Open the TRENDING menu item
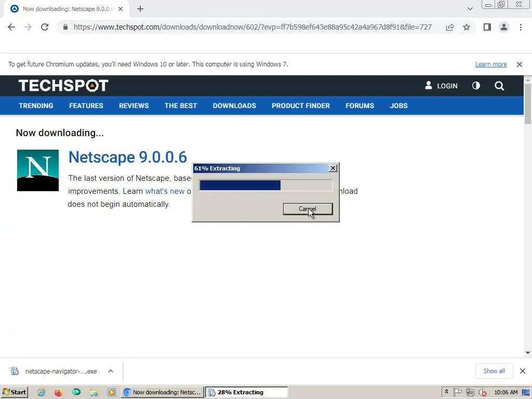Viewport: 532px width, 399px height. 36,106
